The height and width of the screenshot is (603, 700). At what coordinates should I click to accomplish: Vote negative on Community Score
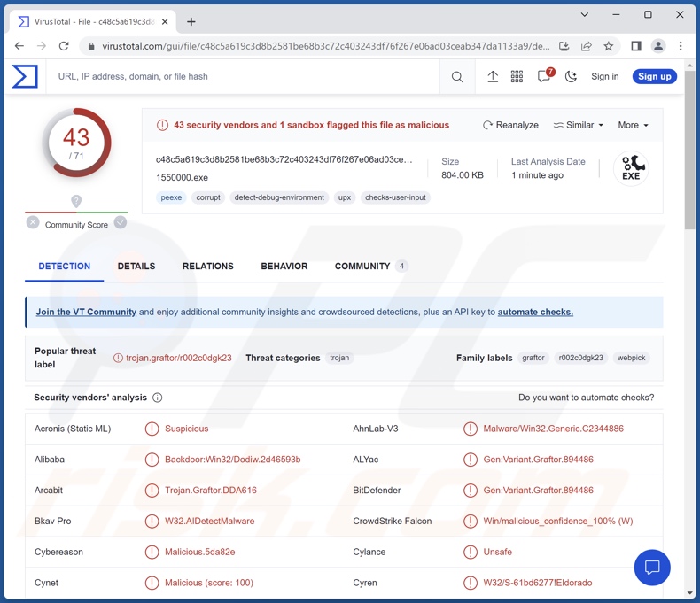tap(33, 222)
